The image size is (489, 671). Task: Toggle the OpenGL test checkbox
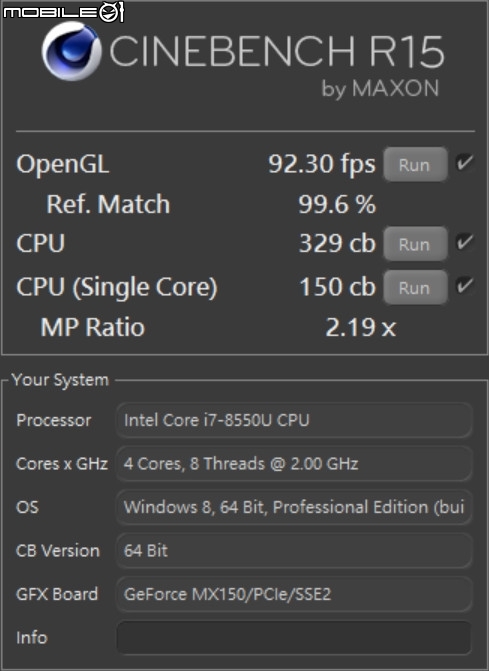[464, 163]
